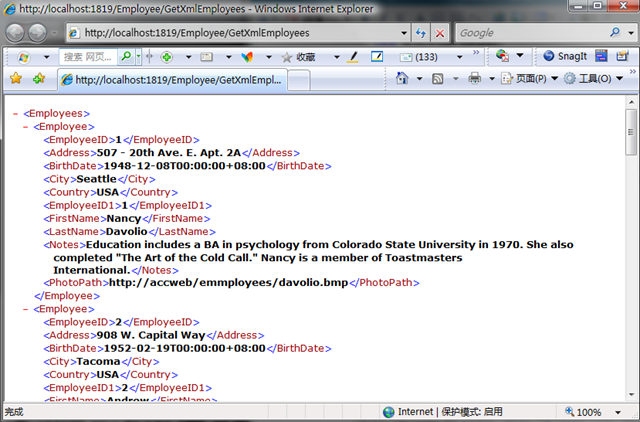Open the 页面(P) Page menu
This screenshot has height=422, width=640.
click(x=529, y=78)
